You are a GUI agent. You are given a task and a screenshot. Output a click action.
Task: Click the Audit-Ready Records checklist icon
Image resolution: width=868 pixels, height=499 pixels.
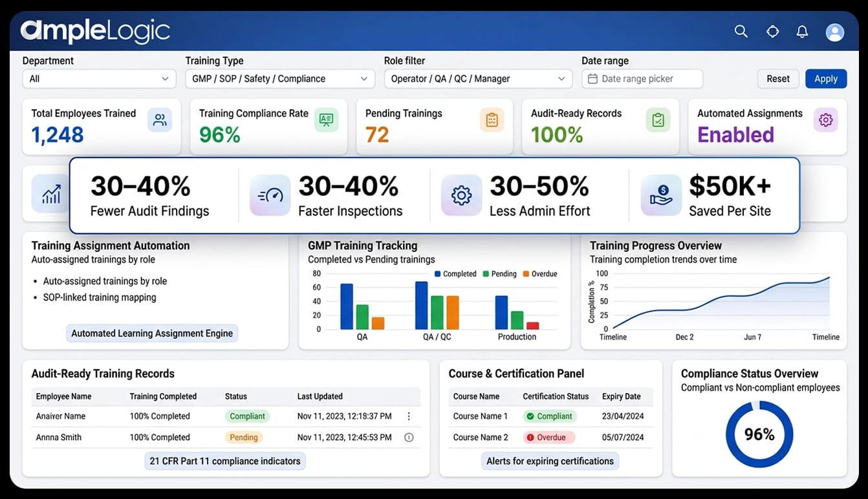coord(658,120)
